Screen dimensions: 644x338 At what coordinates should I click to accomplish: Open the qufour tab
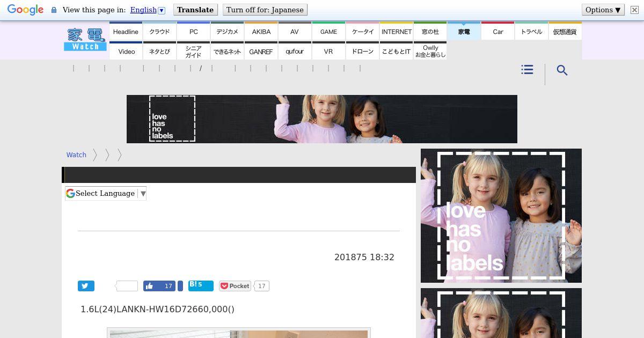pyautogui.click(x=295, y=51)
